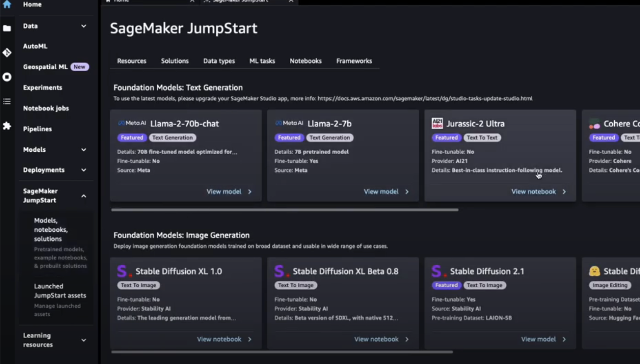The width and height of the screenshot is (640, 364).
Task: Open Running Terminals and Kernels icon
Action: (x=7, y=77)
